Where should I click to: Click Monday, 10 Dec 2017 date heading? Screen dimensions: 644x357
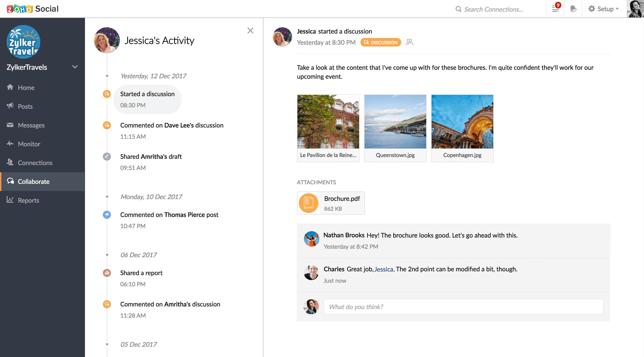(x=151, y=197)
